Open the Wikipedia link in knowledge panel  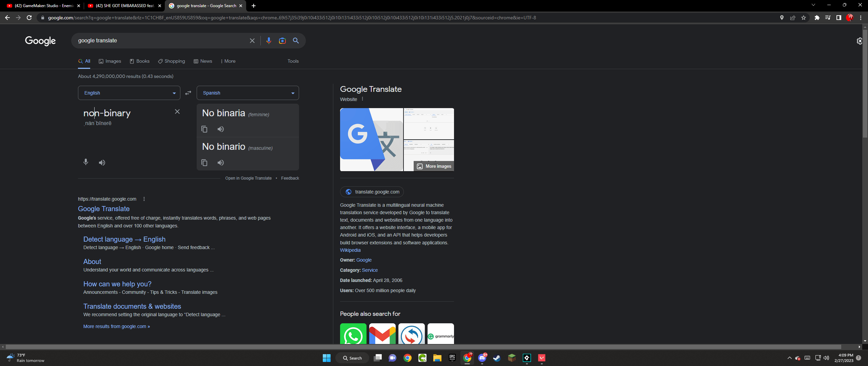[350, 250]
